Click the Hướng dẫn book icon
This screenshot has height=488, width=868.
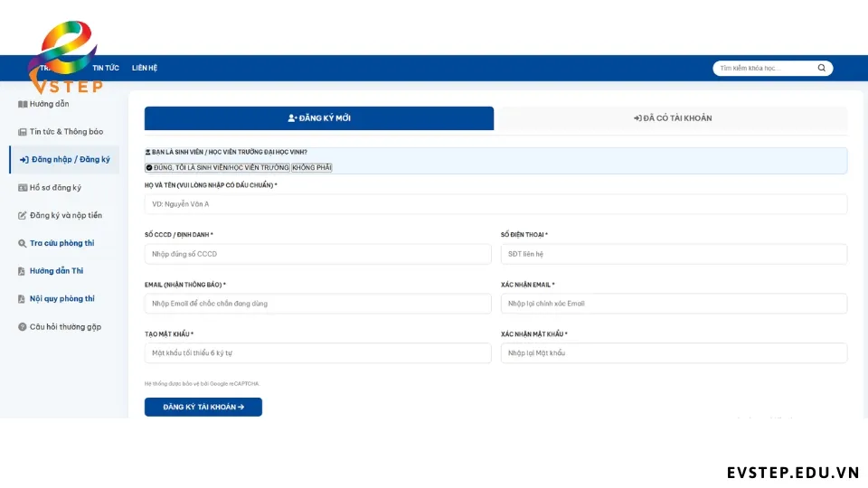[23, 104]
